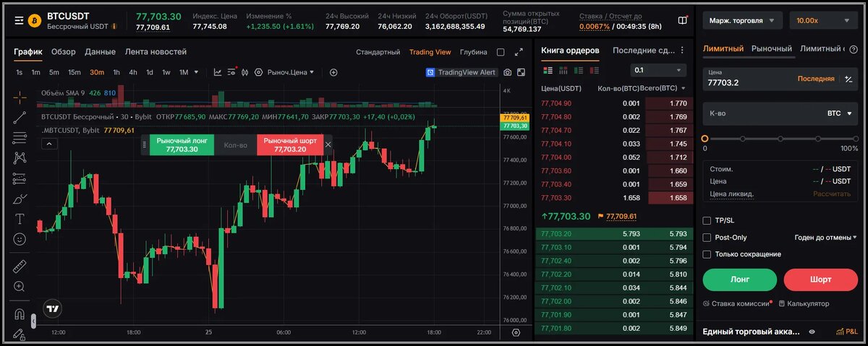Select the Fibonacci retracement tool
This screenshot has height=346, width=868.
pos(20,137)
